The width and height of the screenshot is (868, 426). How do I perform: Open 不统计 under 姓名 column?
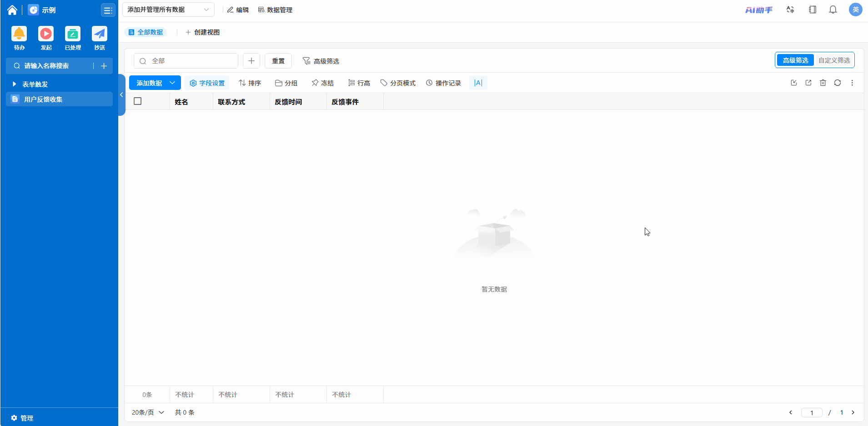(185, 395)
